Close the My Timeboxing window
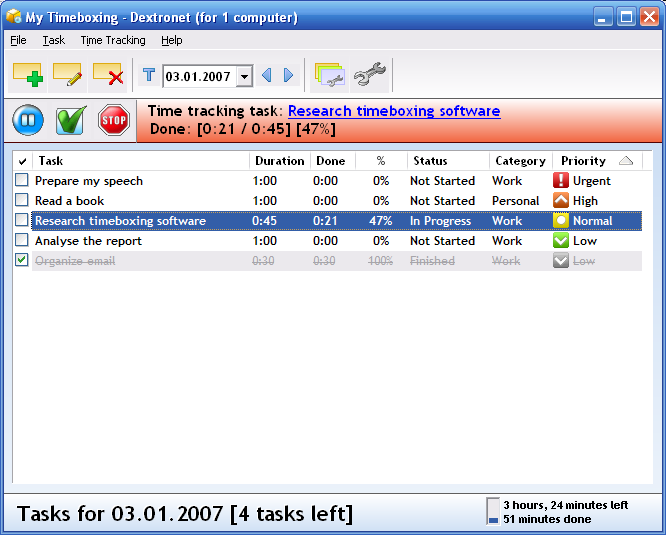The width and height of the screenshot is (666, 535). (x=649, y=17)
